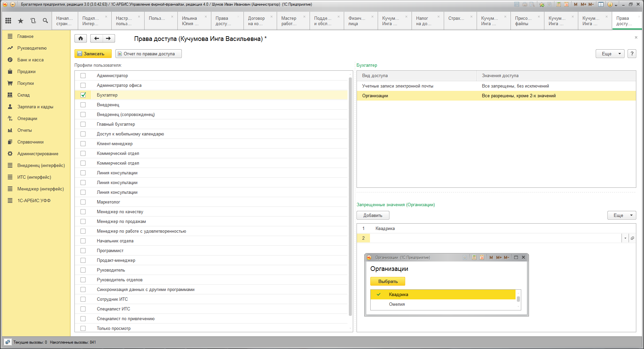Open calculator in Организации dialog title bar
Image resolution: width=644 pixels, height=349 pixels.
[474, 257]
